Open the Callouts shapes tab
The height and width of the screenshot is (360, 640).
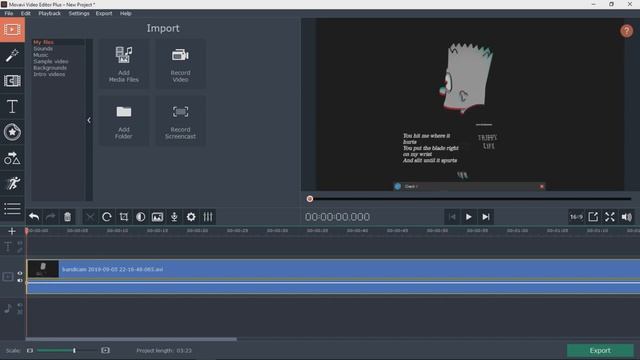coord(12,158)
